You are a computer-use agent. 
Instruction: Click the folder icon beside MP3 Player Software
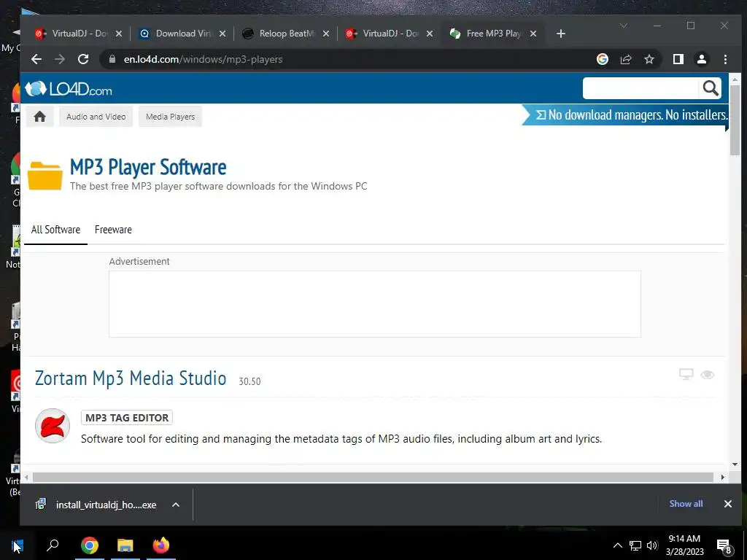coord(44,176)
